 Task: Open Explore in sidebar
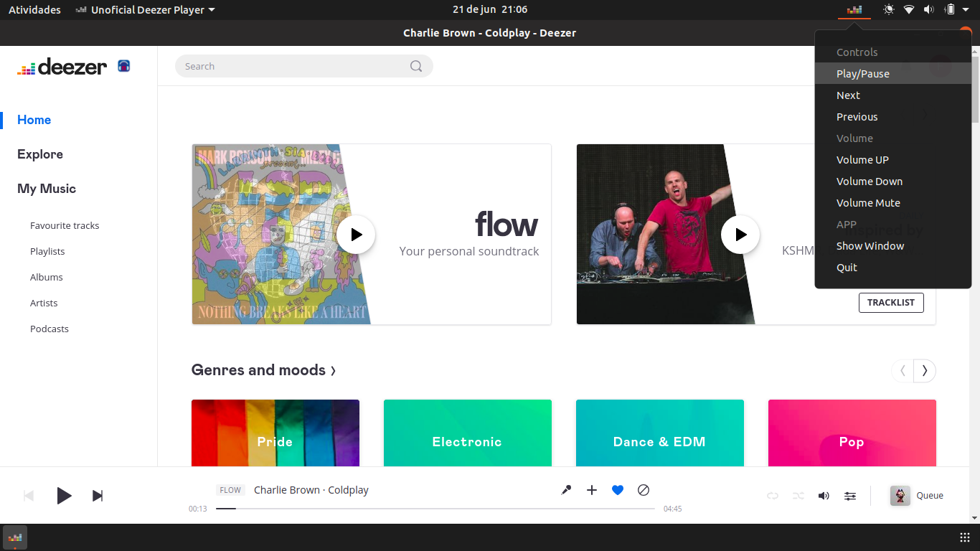click(x=40, y=154)
